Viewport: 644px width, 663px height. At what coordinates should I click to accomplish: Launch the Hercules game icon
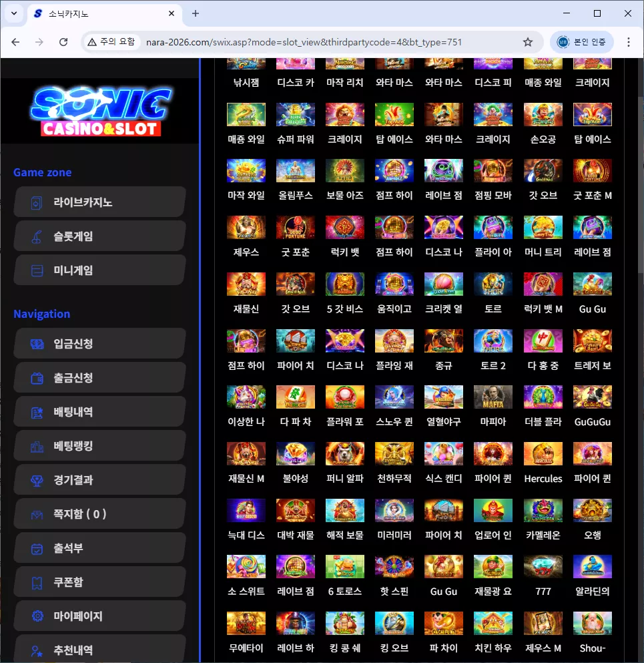click(x=543, y=454)
